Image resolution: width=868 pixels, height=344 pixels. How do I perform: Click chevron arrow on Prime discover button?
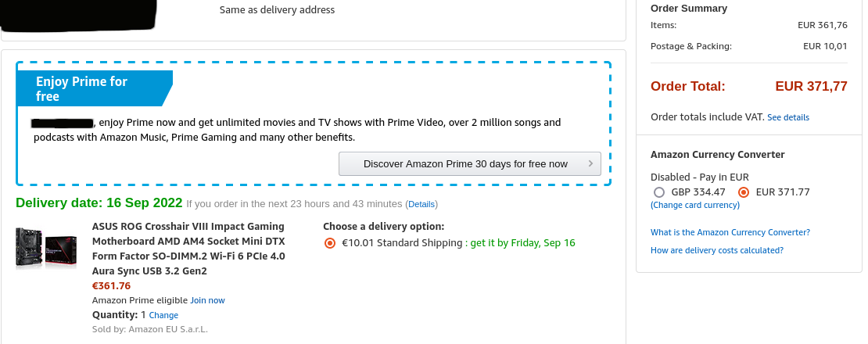[590, 163]
